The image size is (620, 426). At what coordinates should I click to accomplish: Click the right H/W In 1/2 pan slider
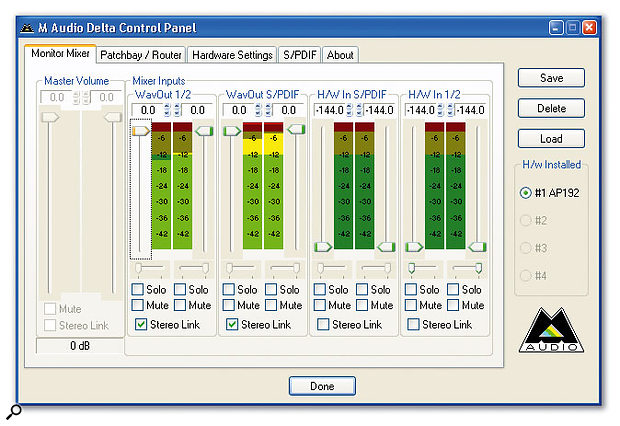(467, 269)
